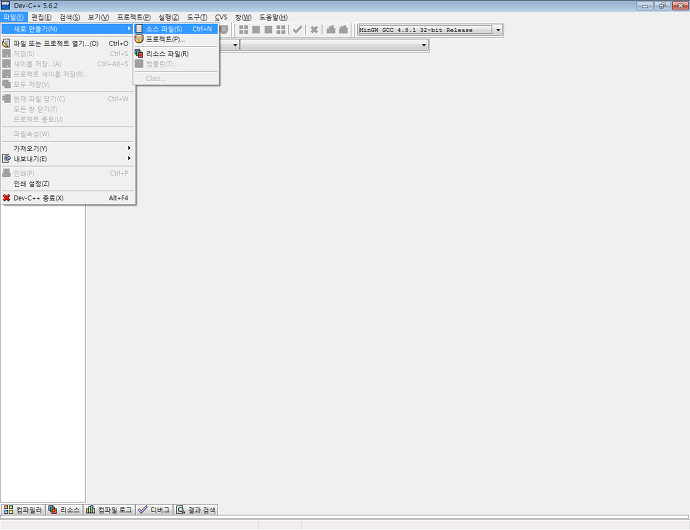This screenshot has width=690, height=530.
Task: Click the export icon beside 내보내기
Action: [x=6, y=158]
